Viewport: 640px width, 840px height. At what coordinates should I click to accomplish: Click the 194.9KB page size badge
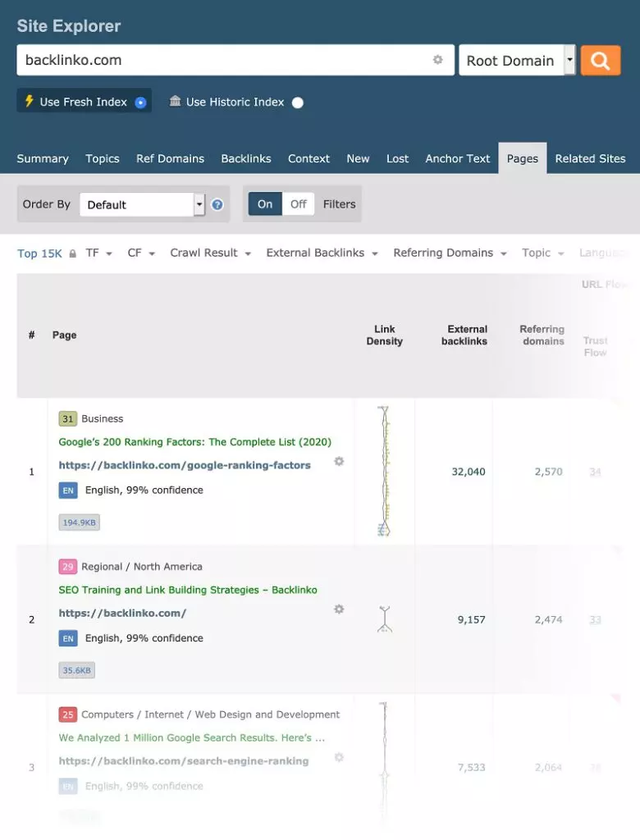click(x=80, y=523)
